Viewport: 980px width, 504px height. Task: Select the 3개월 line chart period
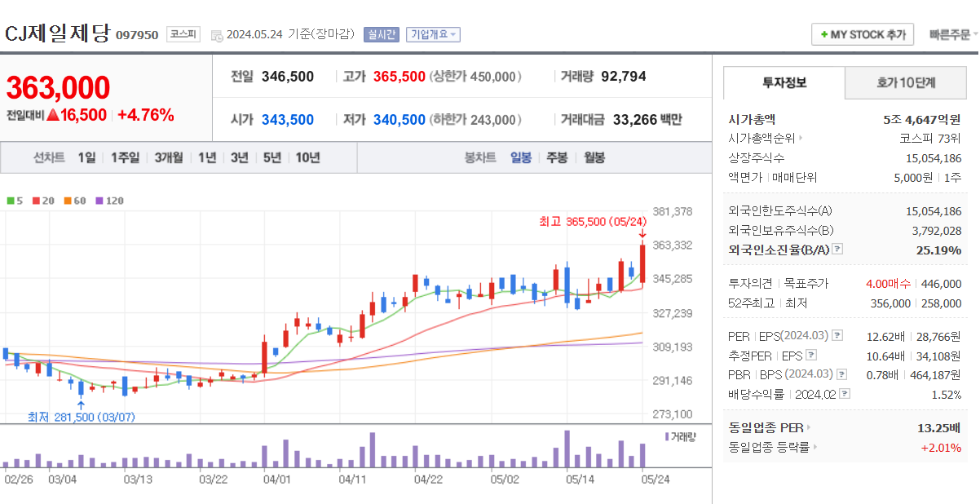170,157
